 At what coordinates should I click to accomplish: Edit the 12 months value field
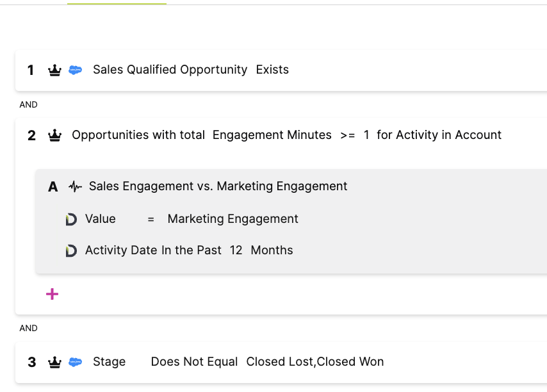236,250
